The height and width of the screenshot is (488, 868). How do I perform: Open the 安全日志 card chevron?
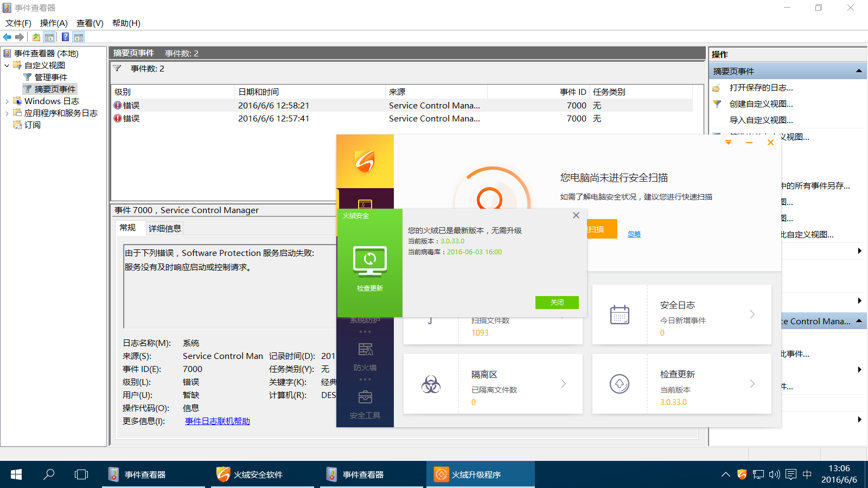tap(752, 314)
